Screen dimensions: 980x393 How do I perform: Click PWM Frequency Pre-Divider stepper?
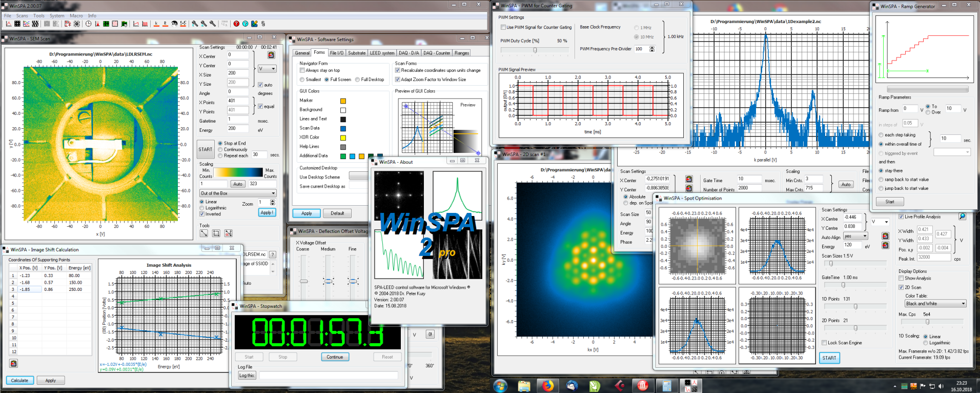(x=652, y=49)
